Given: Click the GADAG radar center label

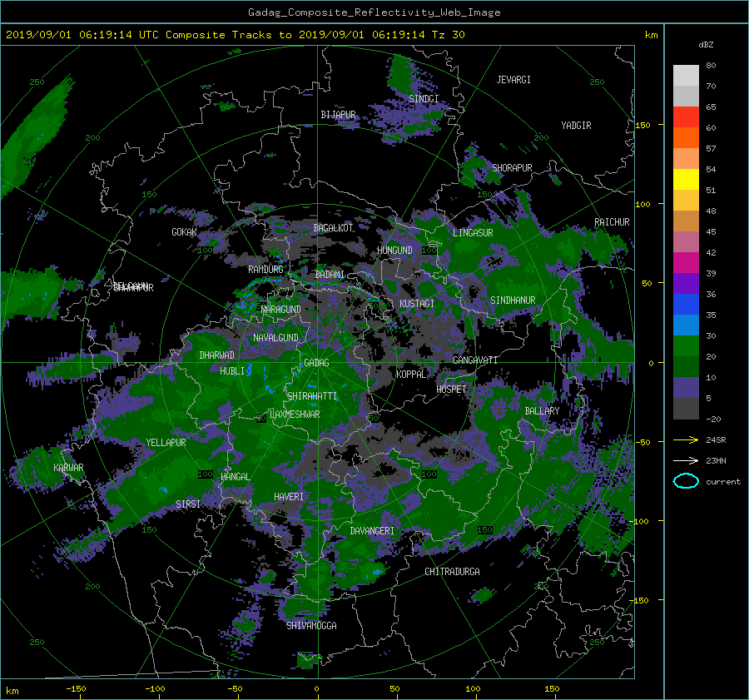Looking at the screenshot, I should tap(316, 363).
